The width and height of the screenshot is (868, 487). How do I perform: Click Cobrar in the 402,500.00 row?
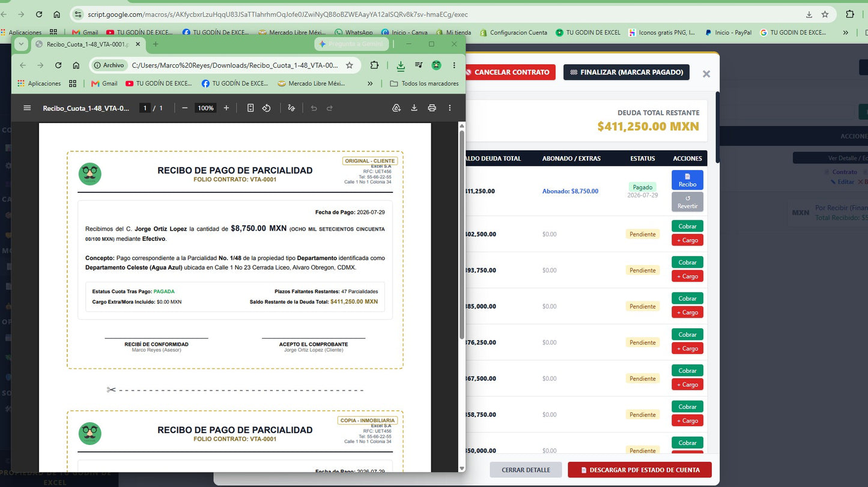(x=687, y=226)
